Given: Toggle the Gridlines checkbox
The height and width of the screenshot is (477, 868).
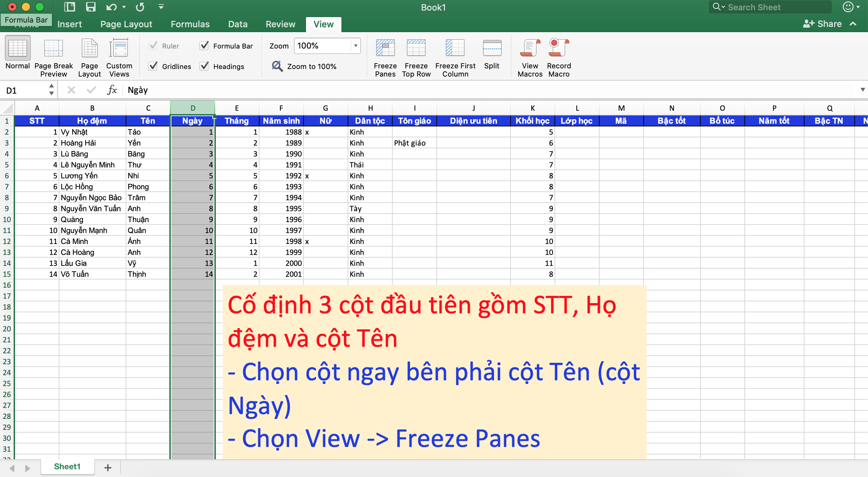Looking at the screenshot, I should 153,66.
